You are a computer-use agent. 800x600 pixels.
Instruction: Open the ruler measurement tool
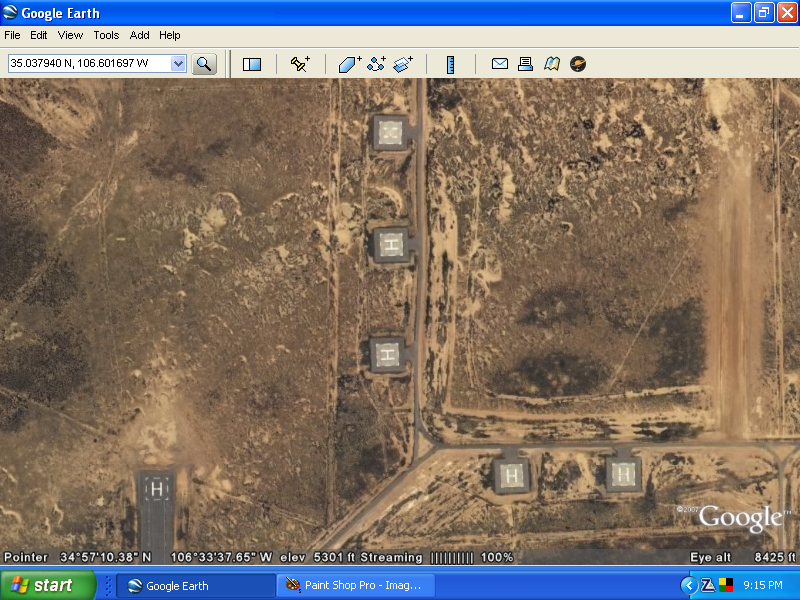point(450,65)
